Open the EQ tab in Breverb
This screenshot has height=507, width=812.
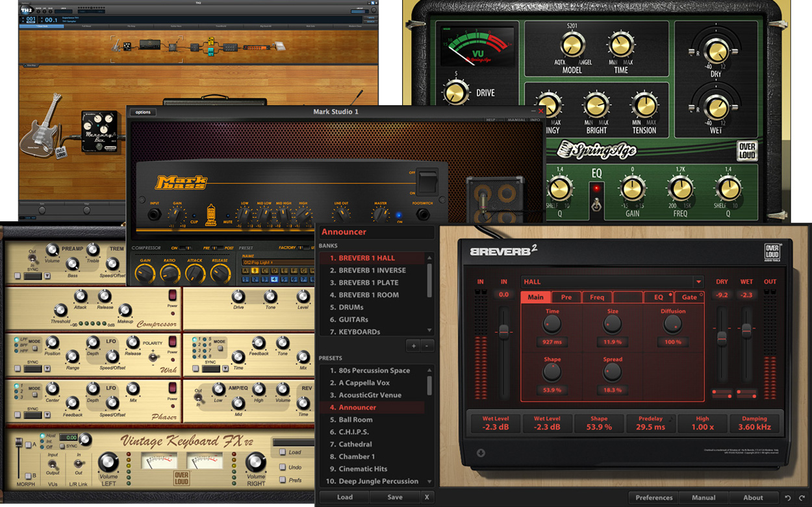[x=659, y=297]
